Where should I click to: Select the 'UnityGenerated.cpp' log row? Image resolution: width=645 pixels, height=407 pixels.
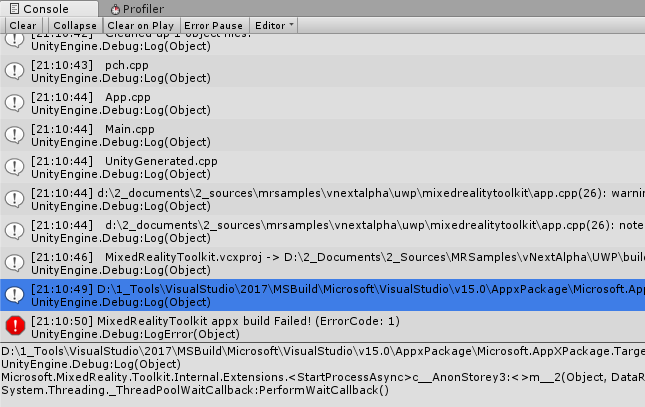322,167
